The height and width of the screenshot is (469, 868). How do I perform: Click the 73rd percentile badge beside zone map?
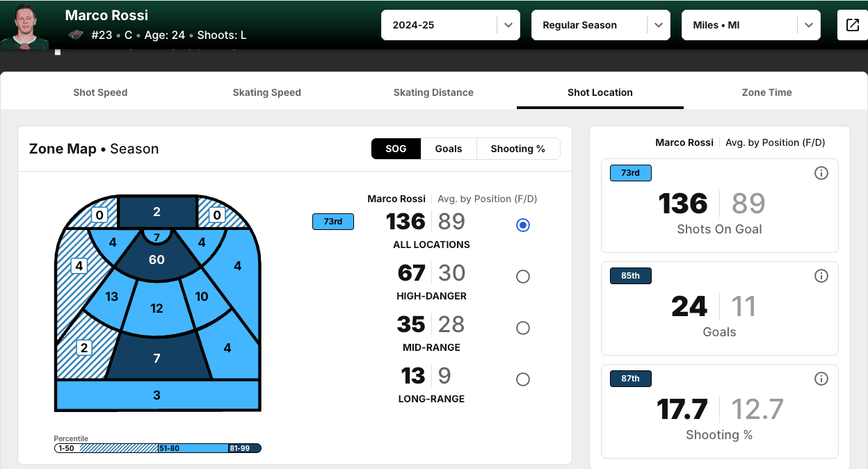[333, 222]
